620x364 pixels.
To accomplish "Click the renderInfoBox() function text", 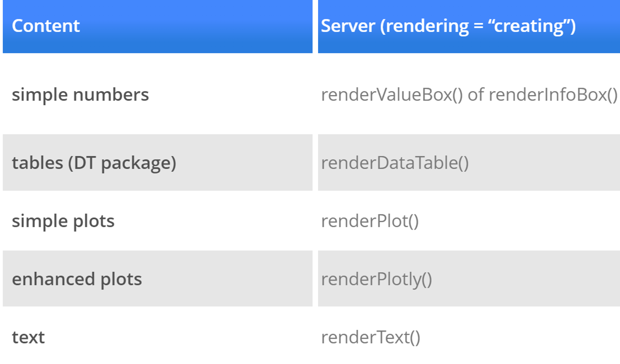I will 553,94.
